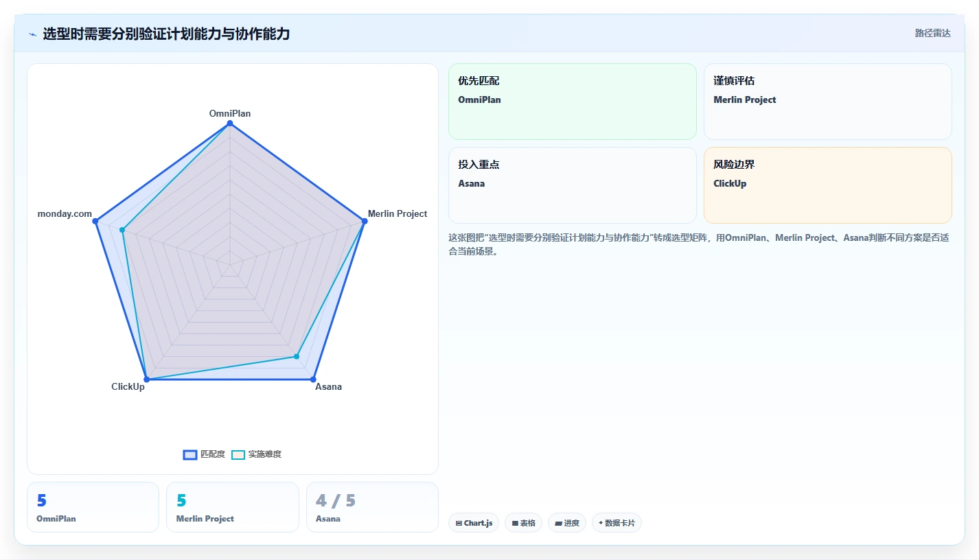
Task: Click the Chart.js tag chip
Action: point(474,523)
